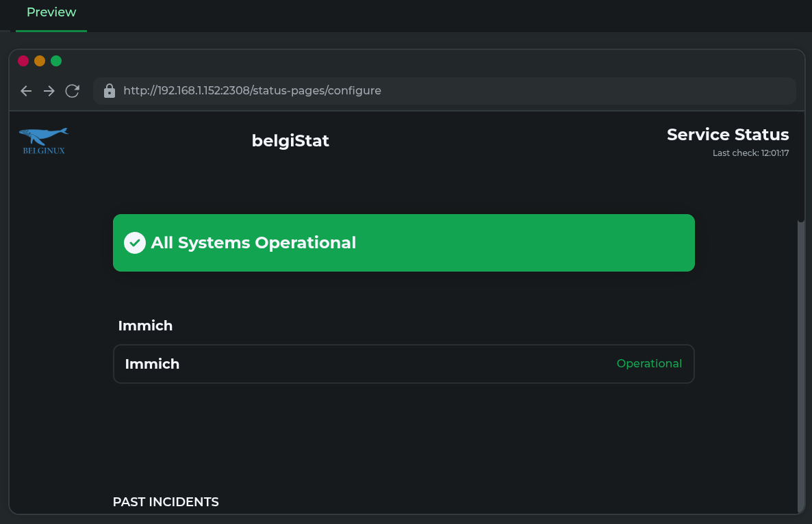Click the green Operational status label

tap(649, 364)
